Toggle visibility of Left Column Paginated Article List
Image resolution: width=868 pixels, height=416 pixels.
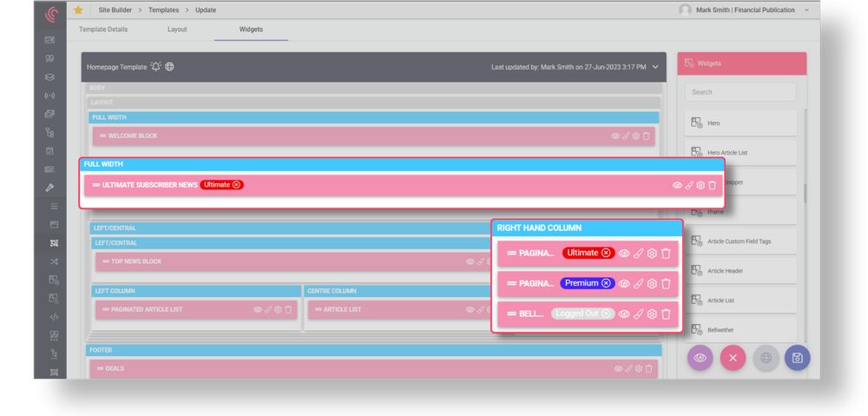coord(258,310)
